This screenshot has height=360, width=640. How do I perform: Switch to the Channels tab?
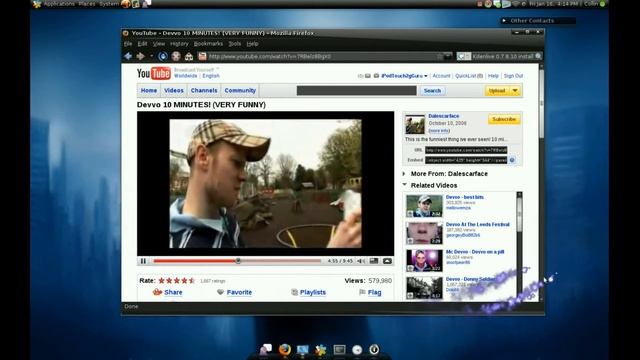pos(204,91)
